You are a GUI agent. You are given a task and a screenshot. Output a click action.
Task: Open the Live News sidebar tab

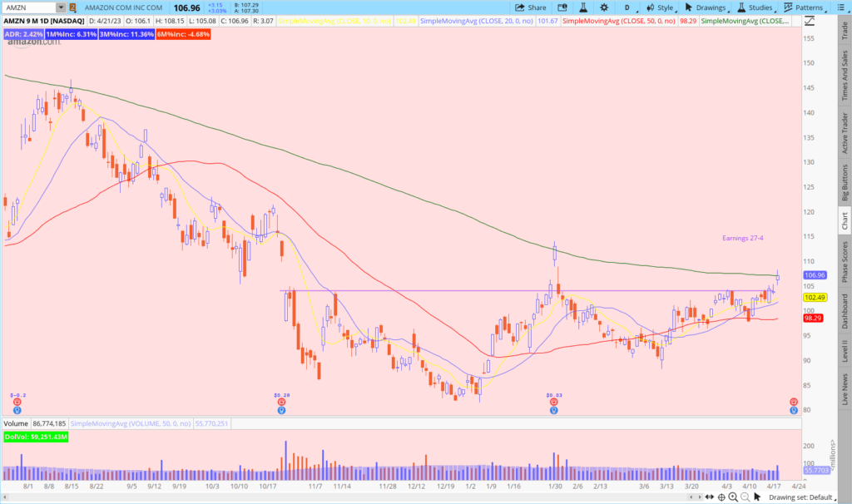pos(845,389)
